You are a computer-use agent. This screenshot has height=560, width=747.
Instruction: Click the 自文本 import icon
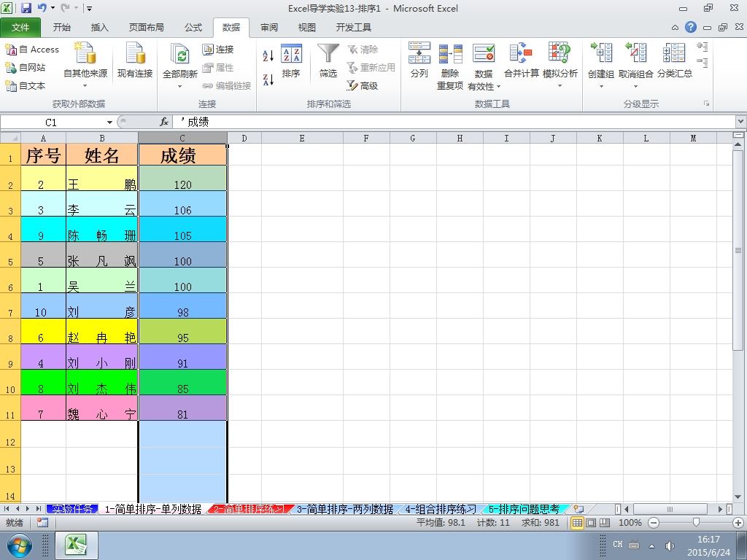point(10,86)
